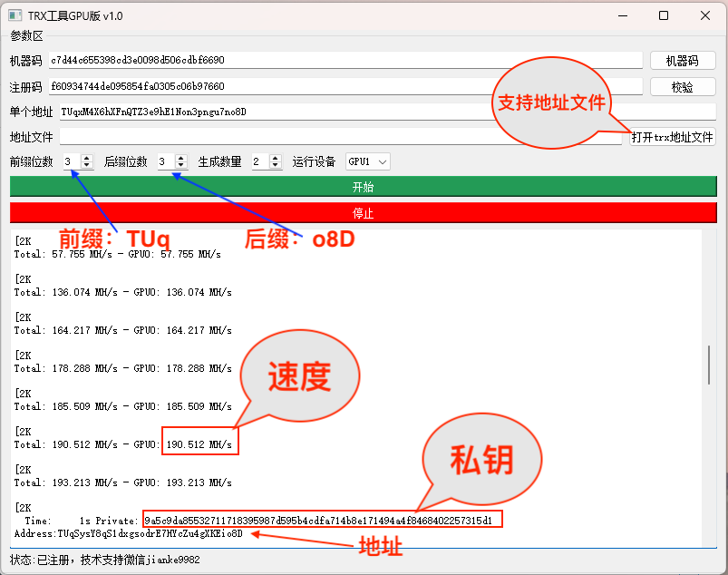Decrease 生成数量 with the down arrow

click(276, 165)
